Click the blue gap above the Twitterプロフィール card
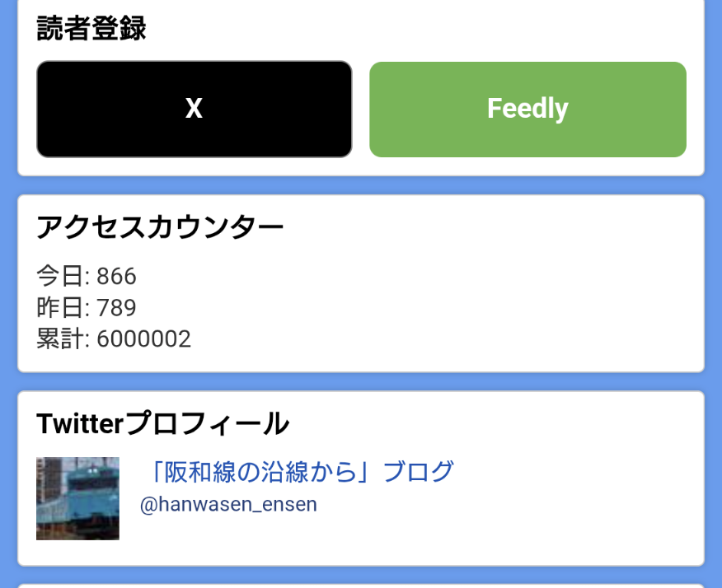 [361, 381]
